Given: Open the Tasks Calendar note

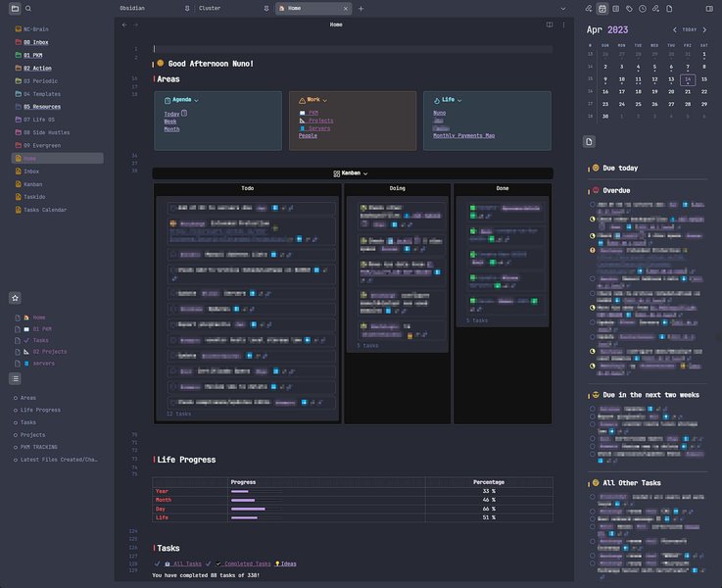Looking at the screenshot, I should click(45, 210).
